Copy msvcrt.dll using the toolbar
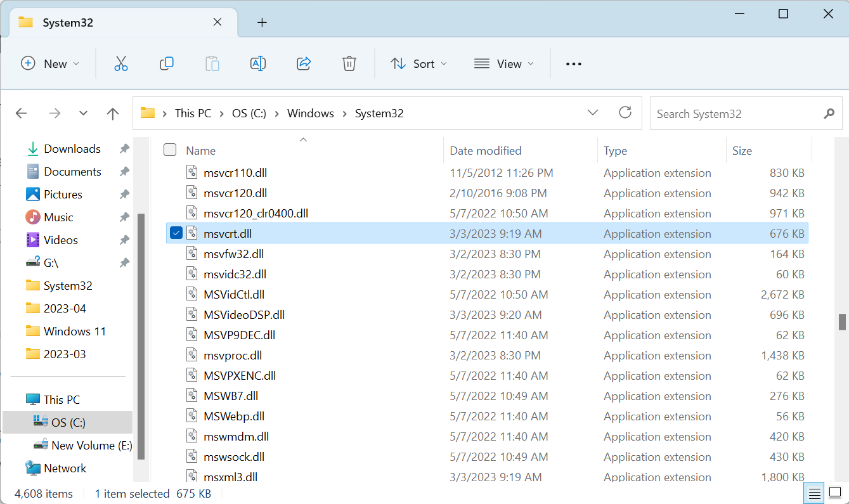849x504 pixels. [x=166, y=63]
